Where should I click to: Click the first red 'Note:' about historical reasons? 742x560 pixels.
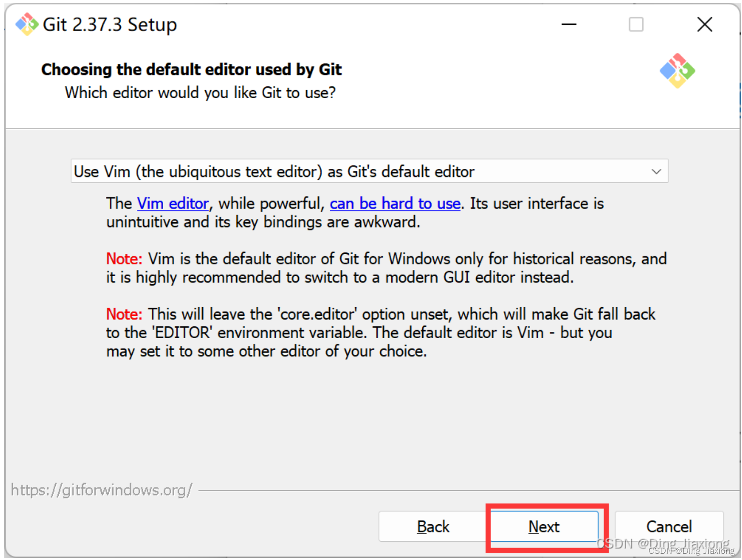tap(124, 259)
